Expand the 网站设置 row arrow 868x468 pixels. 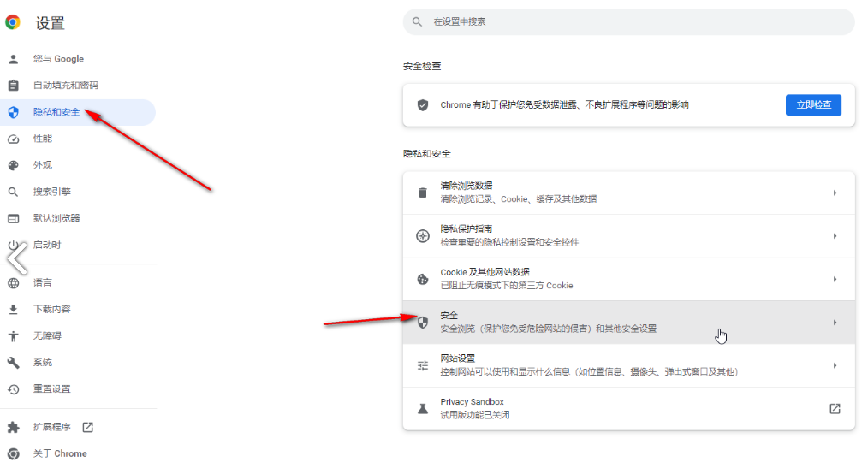835,365
